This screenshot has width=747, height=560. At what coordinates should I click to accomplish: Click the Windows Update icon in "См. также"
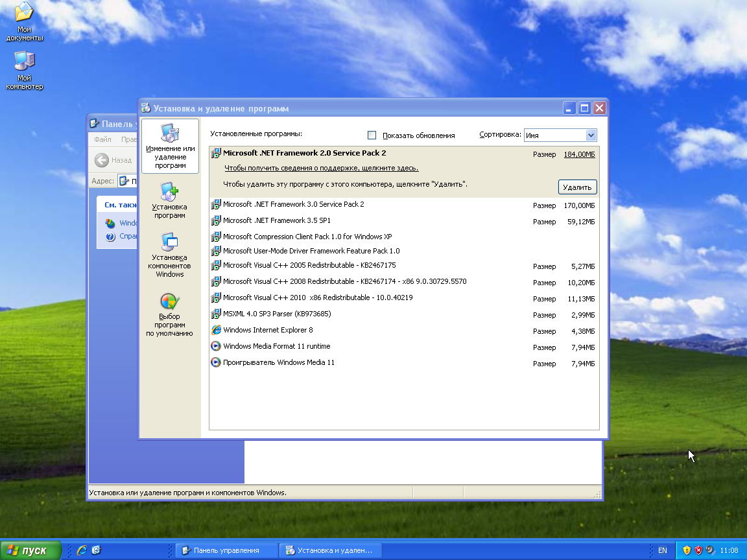click(110, 222)
